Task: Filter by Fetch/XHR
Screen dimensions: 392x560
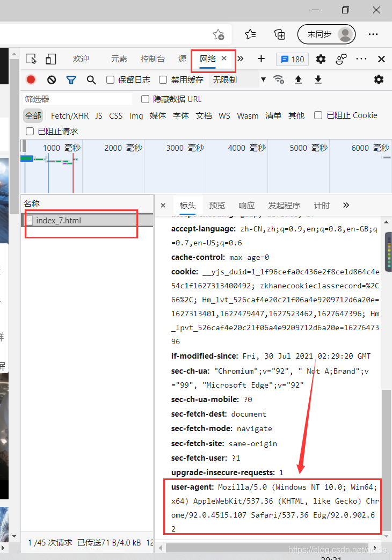Action: (70, 116)
